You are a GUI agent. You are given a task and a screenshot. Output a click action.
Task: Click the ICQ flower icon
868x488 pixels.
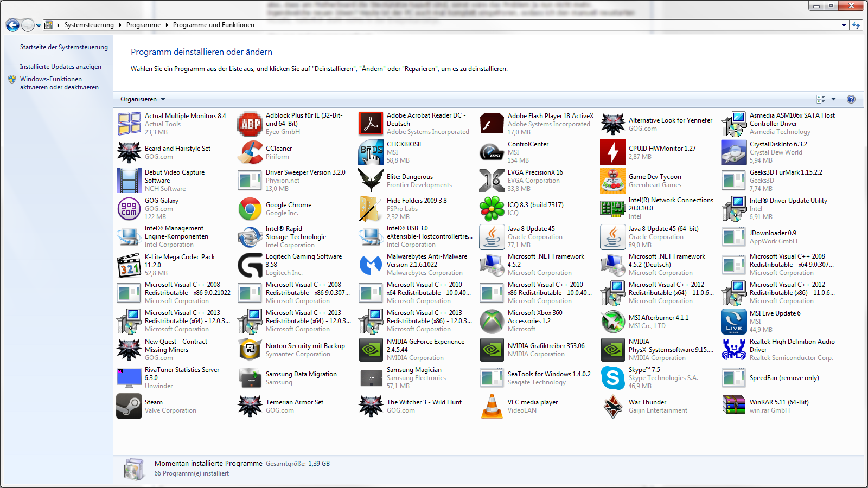[492, 209]
